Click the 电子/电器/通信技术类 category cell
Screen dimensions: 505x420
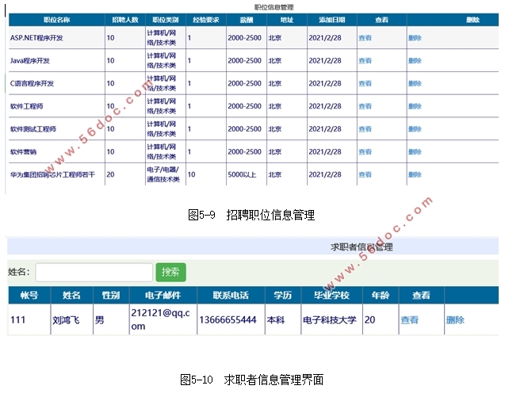[x=166, y=175]
